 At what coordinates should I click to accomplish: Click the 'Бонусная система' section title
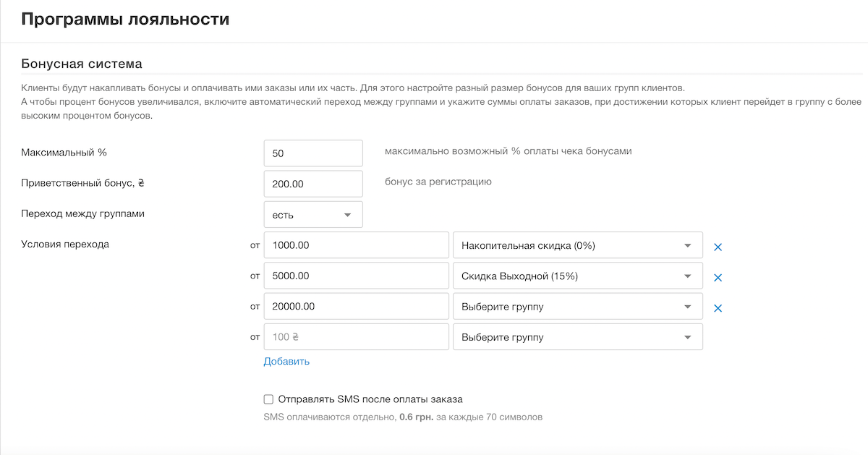click(x=82, y=64)
